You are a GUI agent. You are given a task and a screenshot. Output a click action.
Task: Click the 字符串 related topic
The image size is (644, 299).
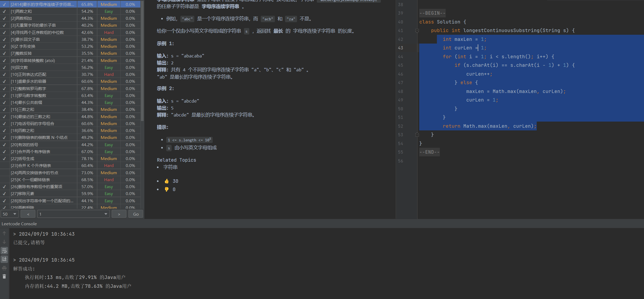[170, 167]
